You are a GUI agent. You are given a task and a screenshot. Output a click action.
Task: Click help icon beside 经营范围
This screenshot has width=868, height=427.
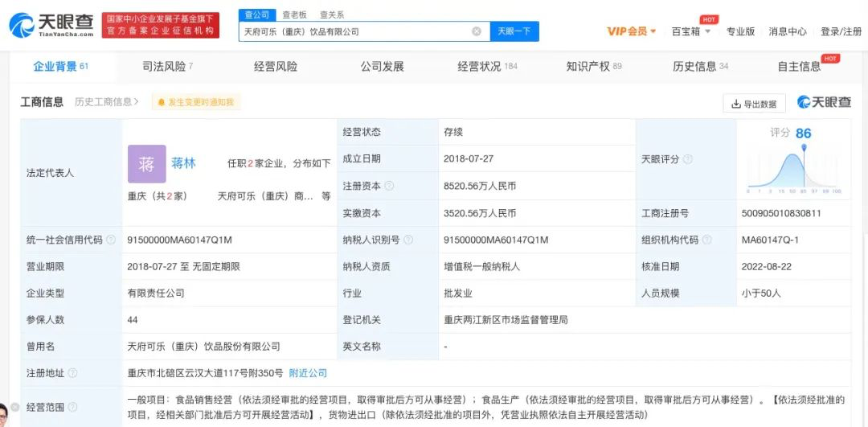(72, 407)
